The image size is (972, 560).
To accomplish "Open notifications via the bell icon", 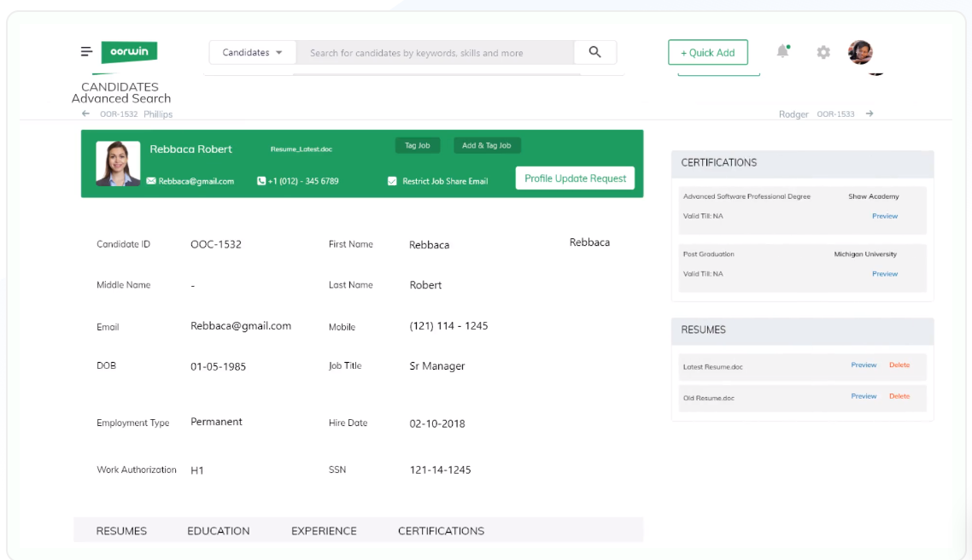I will [782, 51].
